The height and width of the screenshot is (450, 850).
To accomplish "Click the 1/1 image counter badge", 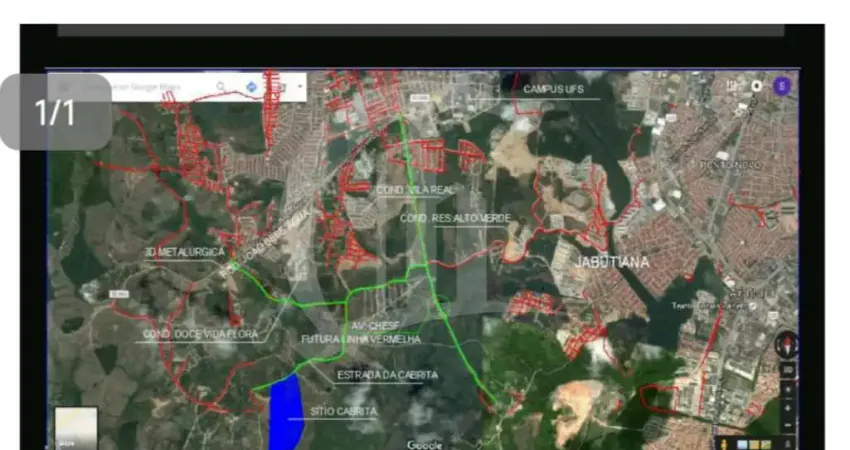I will pyautogui.click(x=56, y=112).
